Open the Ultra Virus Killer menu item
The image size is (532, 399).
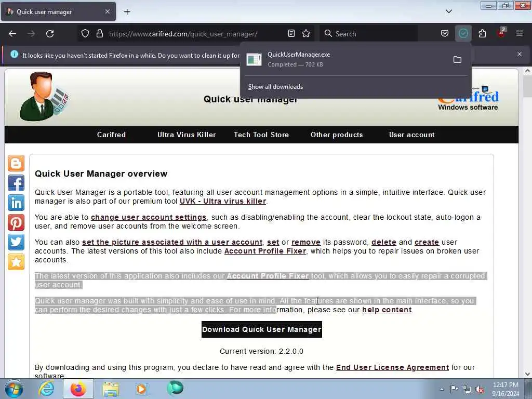tap(187, 135)
